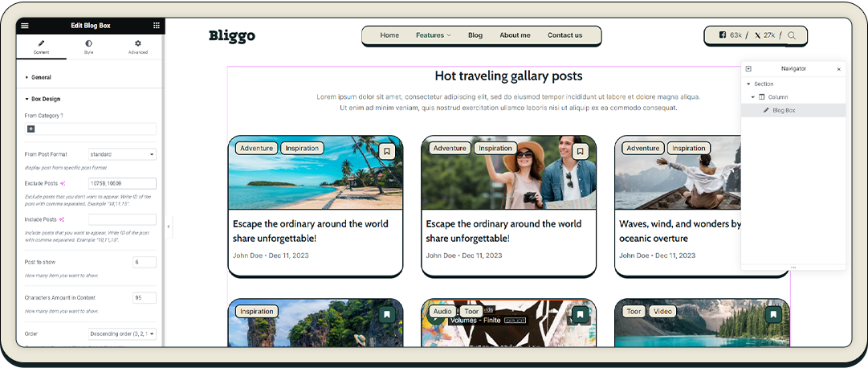Click the Column layout icon in Navigator
The image size is (868, 368).
pyautogui.click(x=762, y=97)
